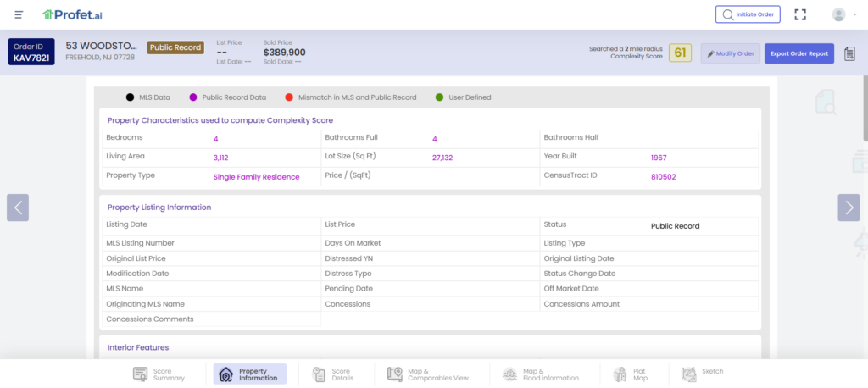
Task: Open the Score Details tab
Action: point(332,374)
